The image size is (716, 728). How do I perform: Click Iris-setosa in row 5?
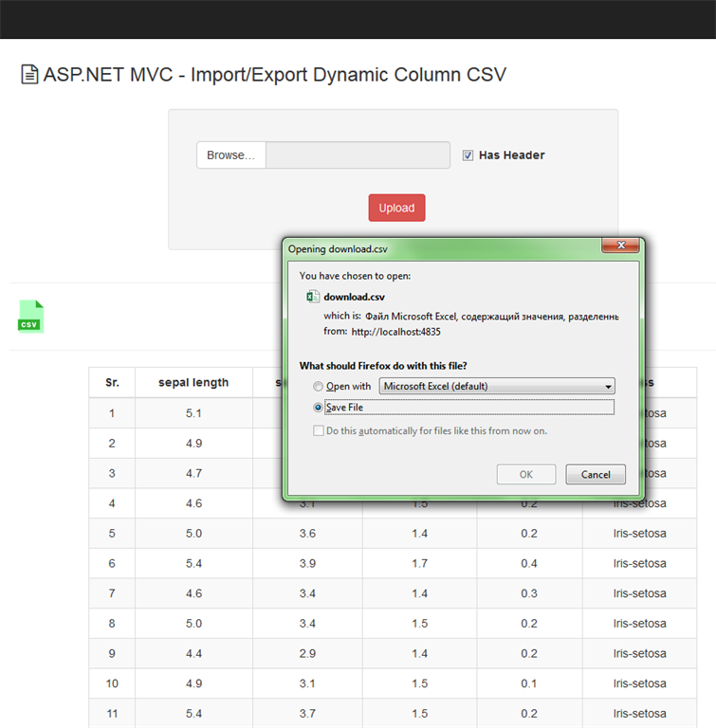pyautogui.click(x=639, y=534)
